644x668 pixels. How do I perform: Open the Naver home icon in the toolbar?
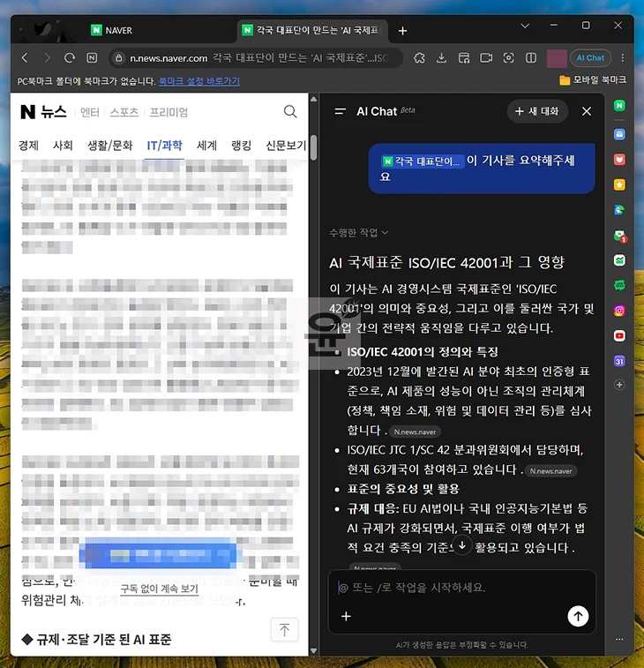(x=92, y=58)
